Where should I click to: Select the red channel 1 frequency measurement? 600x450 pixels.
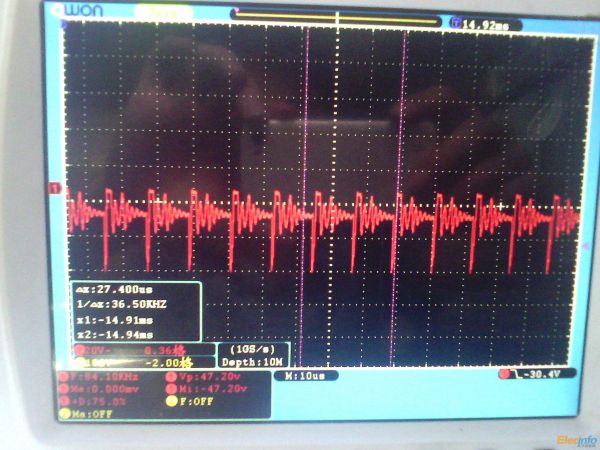(104, 377)
